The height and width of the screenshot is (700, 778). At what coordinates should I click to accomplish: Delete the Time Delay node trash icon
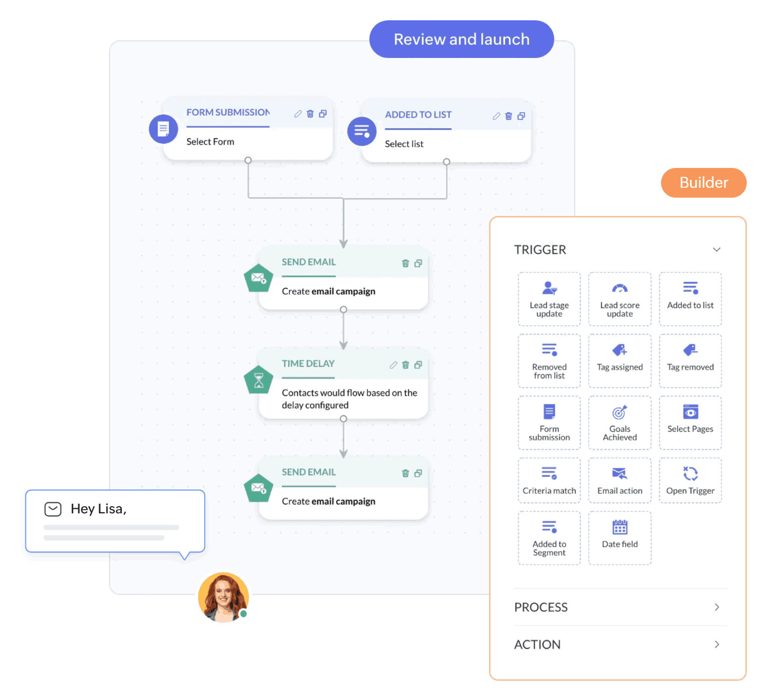click(x=405, y=365)
